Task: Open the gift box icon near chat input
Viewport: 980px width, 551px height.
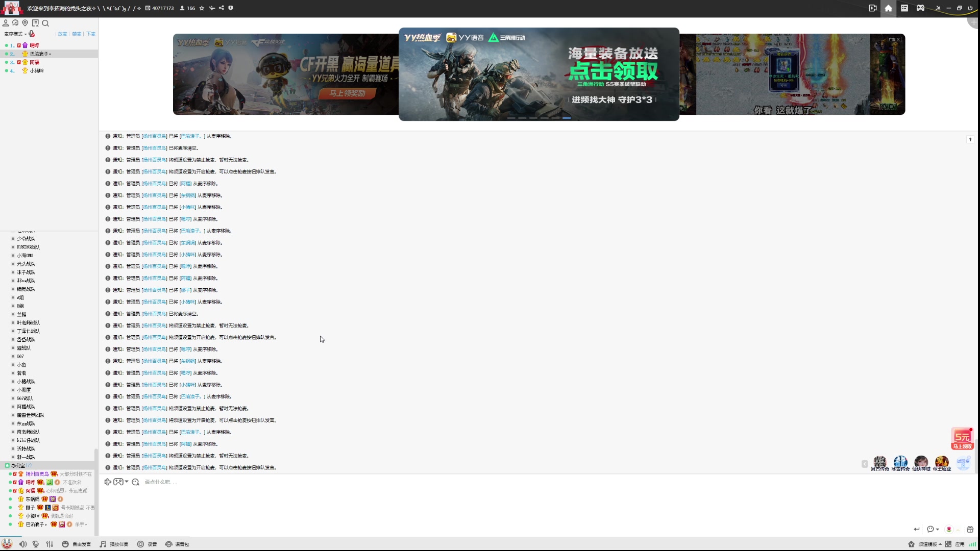Action: click(970, 529)
